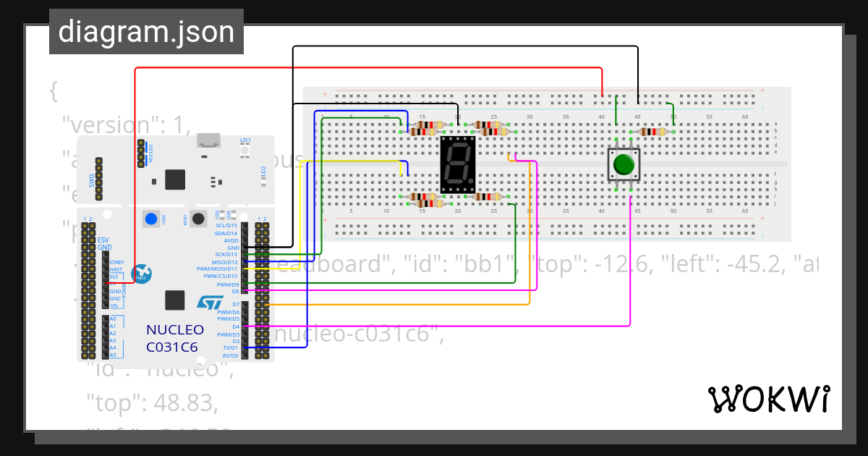Select the USB connector on the Nucleo board
Image resolution: width=868 pixels, height=456 pixels.
[x=210, y=140]
